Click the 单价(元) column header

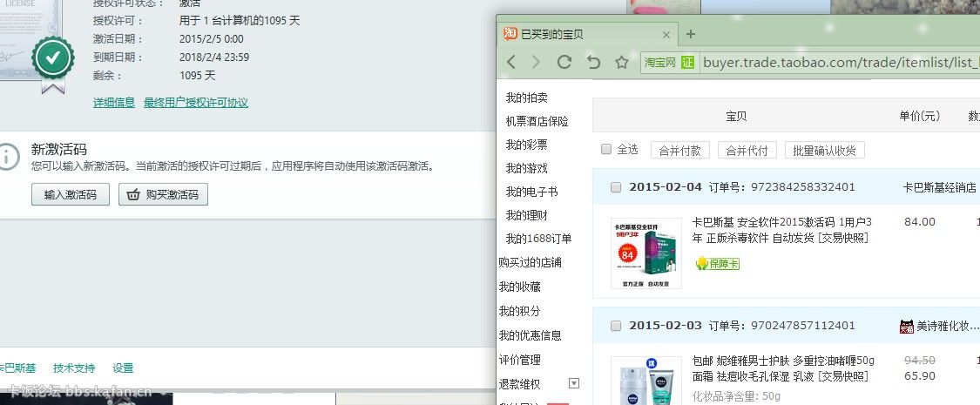919,116
